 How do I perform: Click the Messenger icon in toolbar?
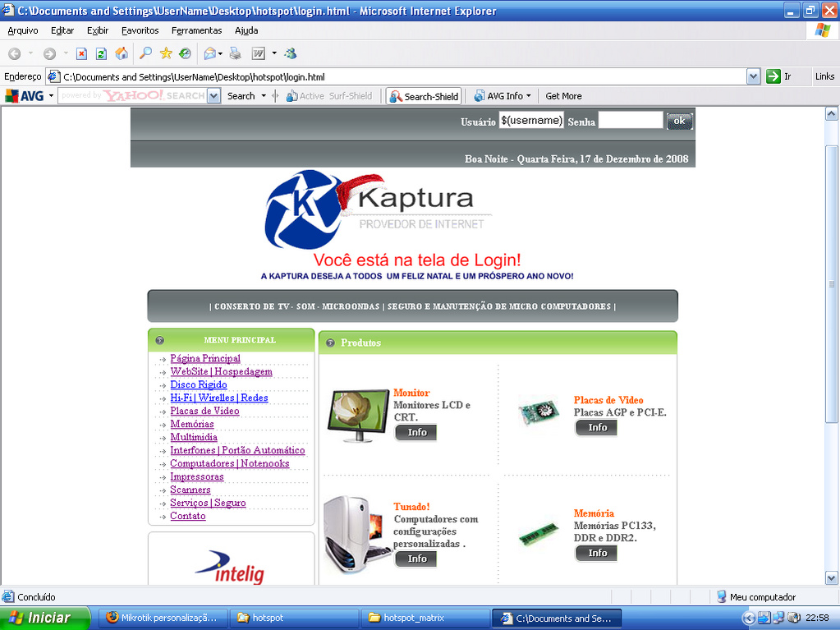291,53
